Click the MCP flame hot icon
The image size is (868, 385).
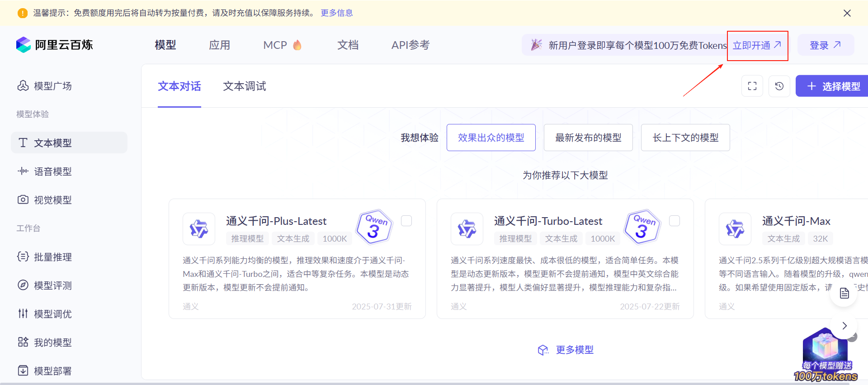click(297, 45)
